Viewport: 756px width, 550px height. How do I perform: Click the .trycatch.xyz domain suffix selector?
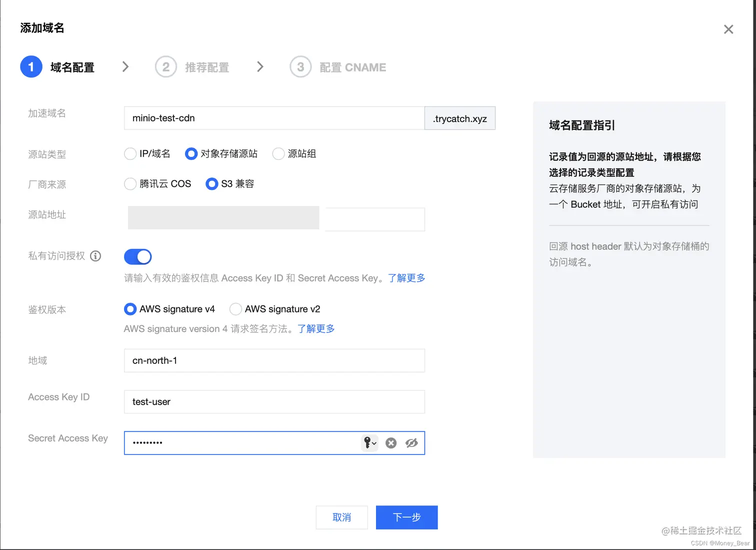459,118
